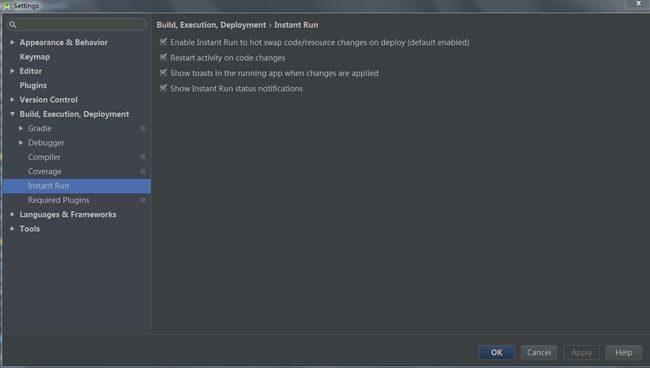Image resolution: width=650 pixels, height=368 pixels.
Task: Expand the Languages & Frameworks arrow
Action: click(x=12, y=214)
